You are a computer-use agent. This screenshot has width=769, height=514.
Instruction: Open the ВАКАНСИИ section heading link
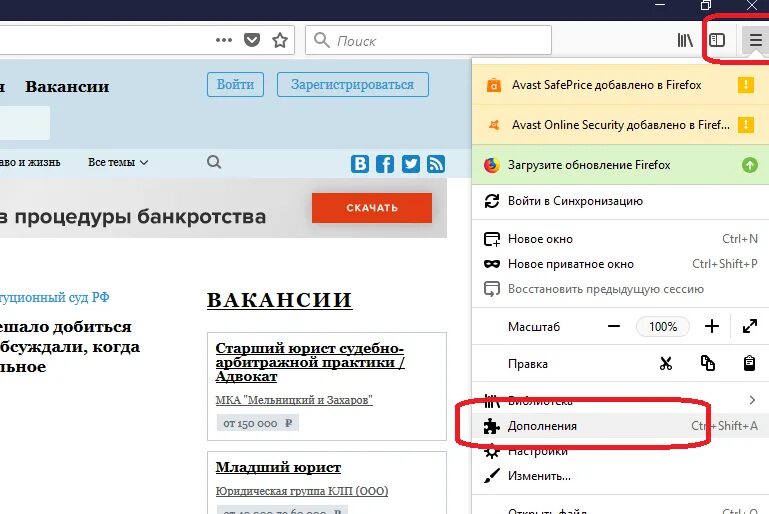280,300
